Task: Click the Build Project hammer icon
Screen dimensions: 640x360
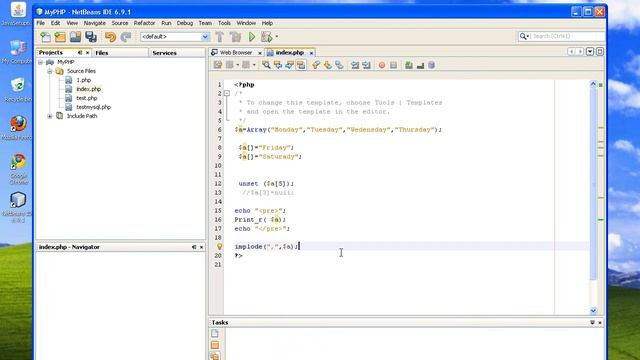Action: click(x=220, y=37)
